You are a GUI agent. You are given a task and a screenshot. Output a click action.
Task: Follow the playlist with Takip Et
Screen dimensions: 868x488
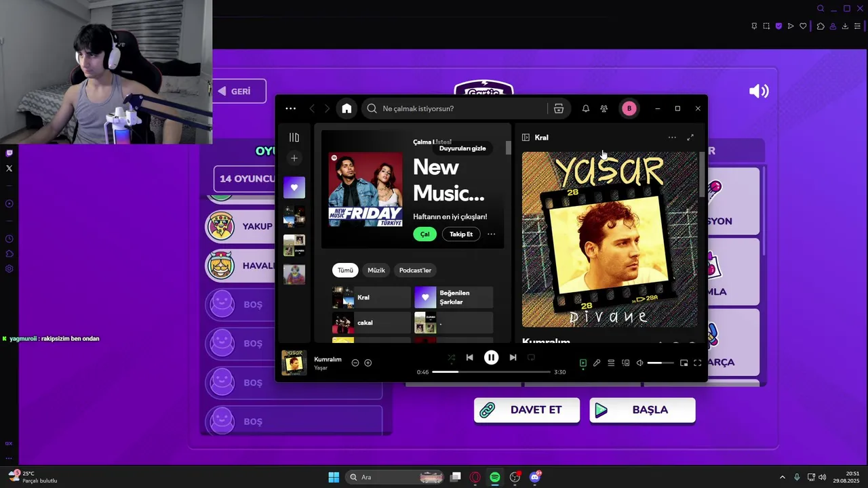[461, 234]
